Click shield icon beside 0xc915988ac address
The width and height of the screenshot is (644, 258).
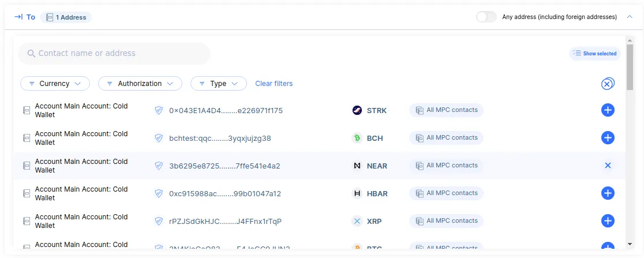click(159, 193)
